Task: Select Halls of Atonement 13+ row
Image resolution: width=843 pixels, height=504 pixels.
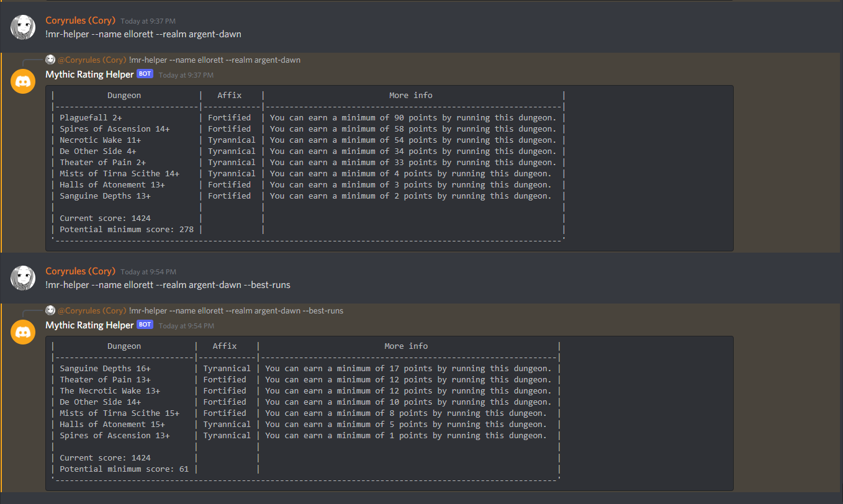Action: (x=308, y=184)
